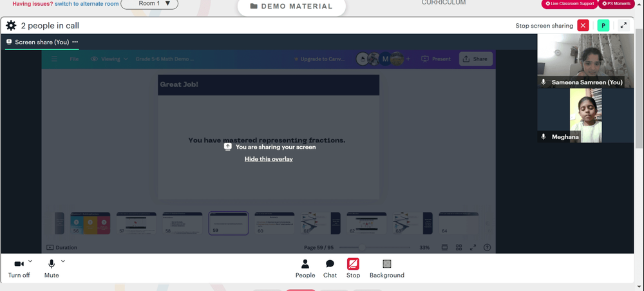Screen dimensions: 644x291
Task: Expand the call to fullscreen
Action: [x=623, y=26]
